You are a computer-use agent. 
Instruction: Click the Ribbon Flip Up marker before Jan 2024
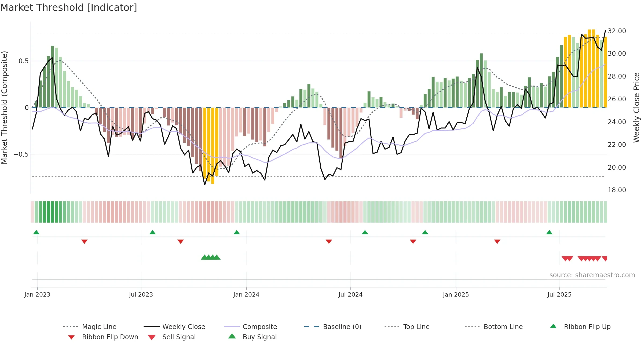pos(237,232)
